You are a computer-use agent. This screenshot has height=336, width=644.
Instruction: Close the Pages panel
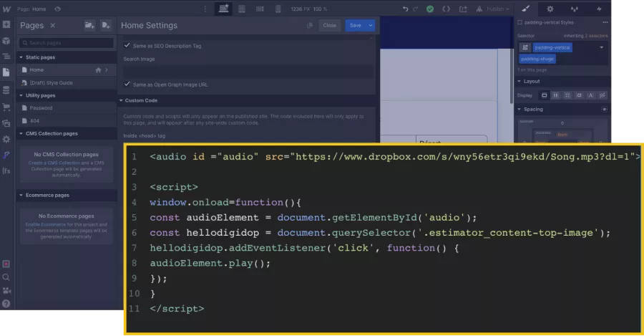pos(52,25)
